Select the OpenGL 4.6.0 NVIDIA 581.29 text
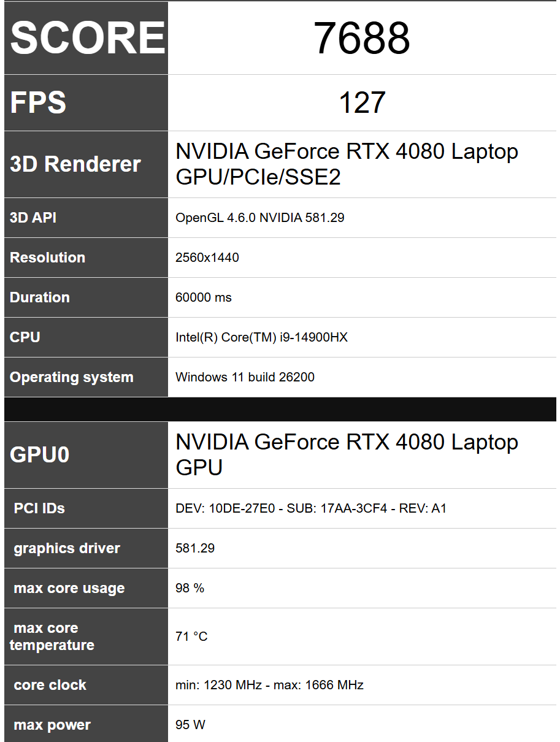 [x=259, y=218]
